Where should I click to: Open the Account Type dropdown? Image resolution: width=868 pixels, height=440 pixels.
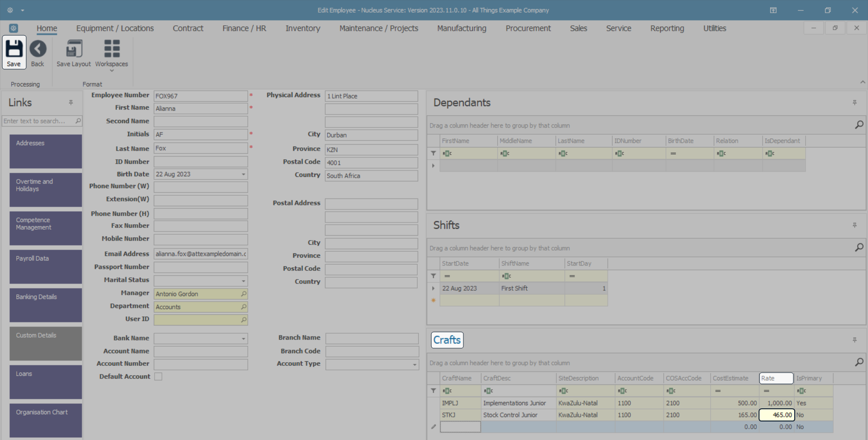point(415,364)
